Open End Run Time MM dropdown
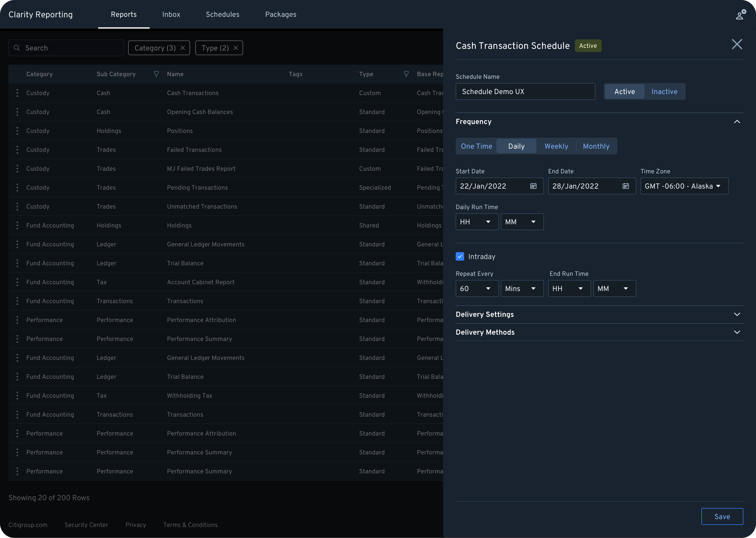The width and height of the screenshot is (756, 538). pos(614,288)
